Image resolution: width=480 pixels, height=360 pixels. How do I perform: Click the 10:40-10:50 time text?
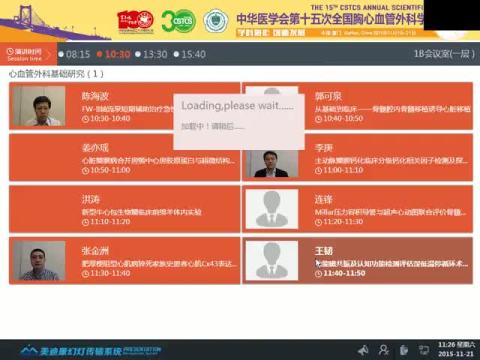pyautogui.click(x=343, y=118)
